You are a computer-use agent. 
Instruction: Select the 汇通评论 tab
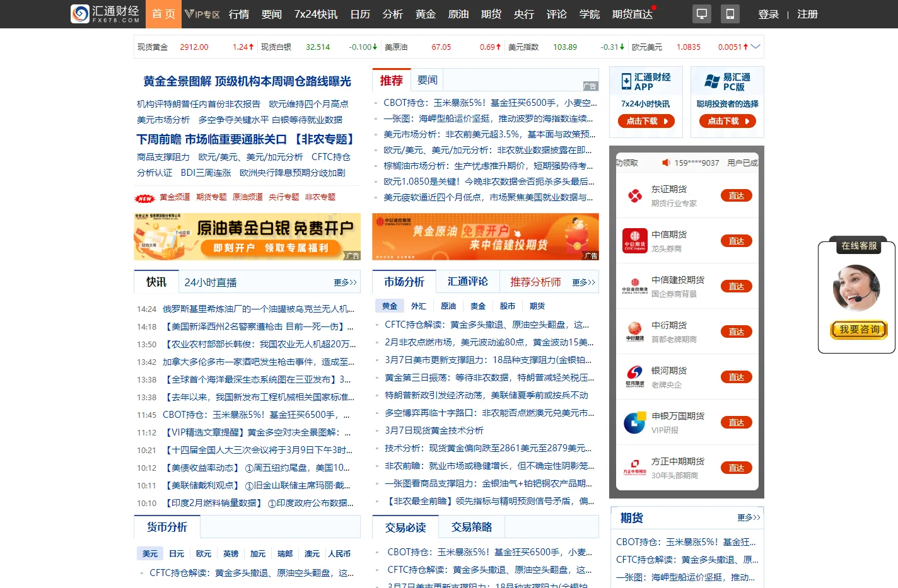click(x=468, y=282)
